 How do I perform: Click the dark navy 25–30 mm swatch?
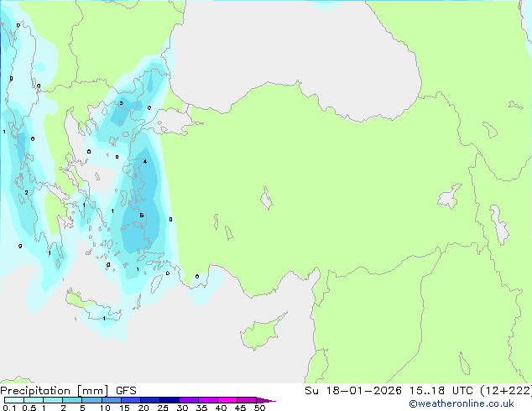point(170,400)
